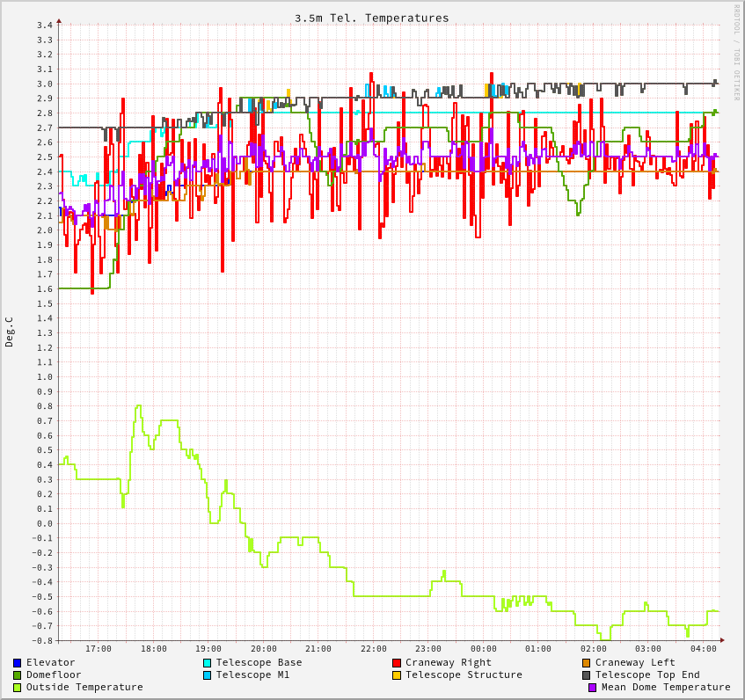This screenshot has width=745, height=700.
Task: Click the 'Outside Temperature' legend text
Action: pos(84,687)
